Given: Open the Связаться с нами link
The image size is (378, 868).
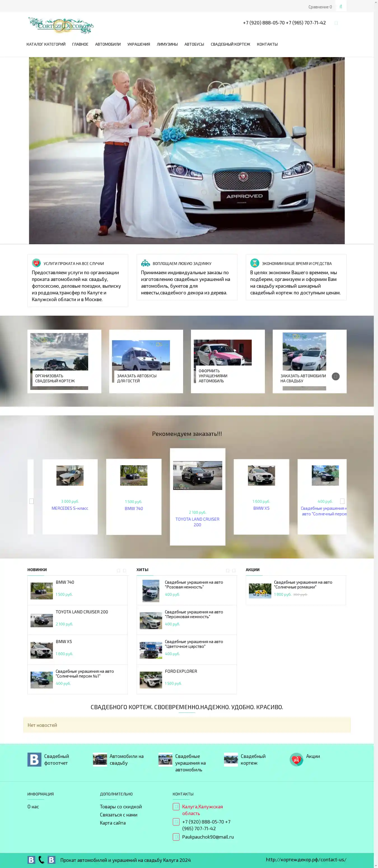Looking at the screenshot, I should (118, 815).
